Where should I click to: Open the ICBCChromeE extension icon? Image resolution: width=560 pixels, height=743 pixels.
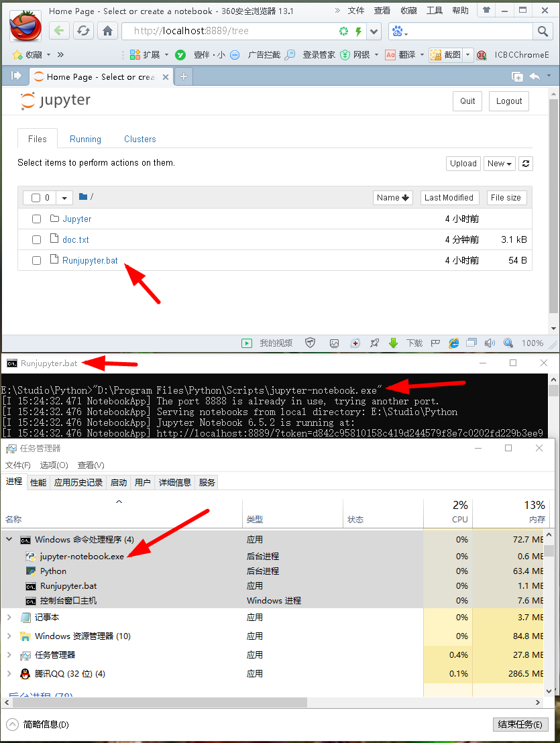[482, 55]
